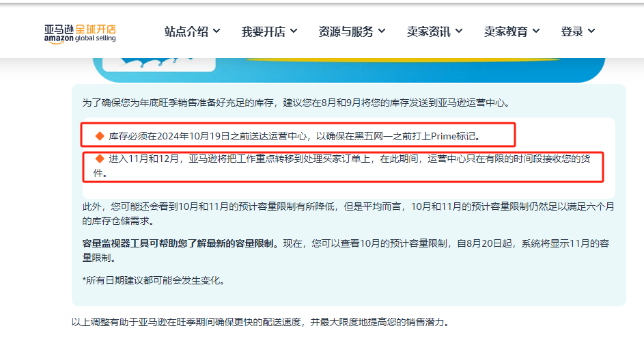The image size is (644, 337).
Task: Open the 卖家资讯 menu
Action: (x=428, y=31)
